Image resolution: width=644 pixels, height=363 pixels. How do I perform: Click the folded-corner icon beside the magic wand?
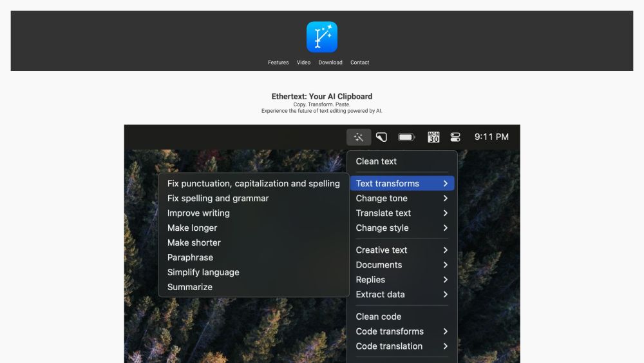382,137
